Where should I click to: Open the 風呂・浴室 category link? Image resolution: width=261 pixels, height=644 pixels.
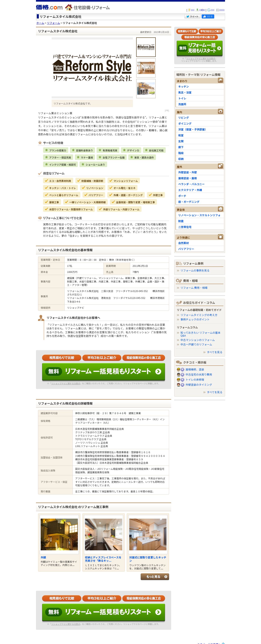point(185,92)
